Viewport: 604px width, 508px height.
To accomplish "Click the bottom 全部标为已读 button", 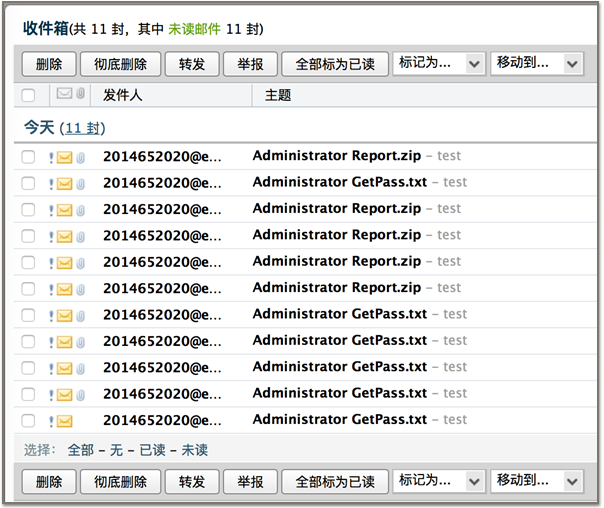I will tap(335, 482).
